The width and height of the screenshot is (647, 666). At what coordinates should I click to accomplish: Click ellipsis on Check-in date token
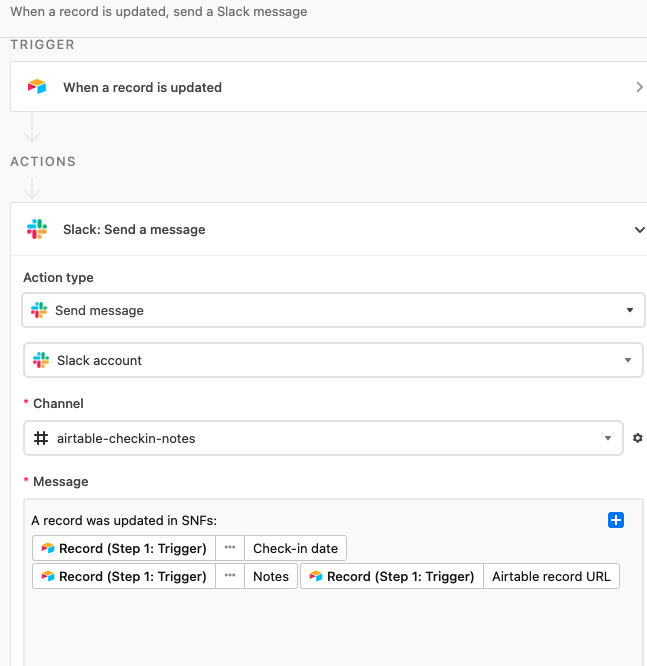click(230, 548)
